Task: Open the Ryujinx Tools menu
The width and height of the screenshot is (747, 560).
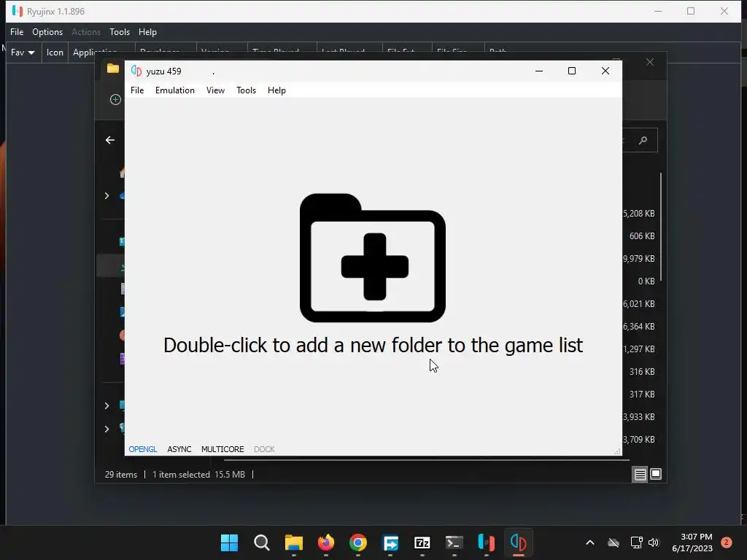Action: point(120,32)
